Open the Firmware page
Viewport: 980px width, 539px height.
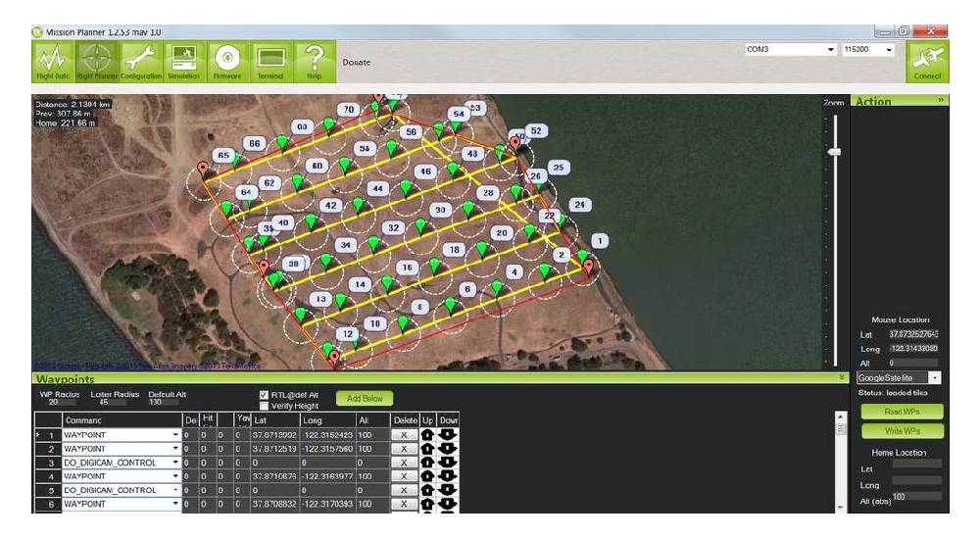pos(227,65)
